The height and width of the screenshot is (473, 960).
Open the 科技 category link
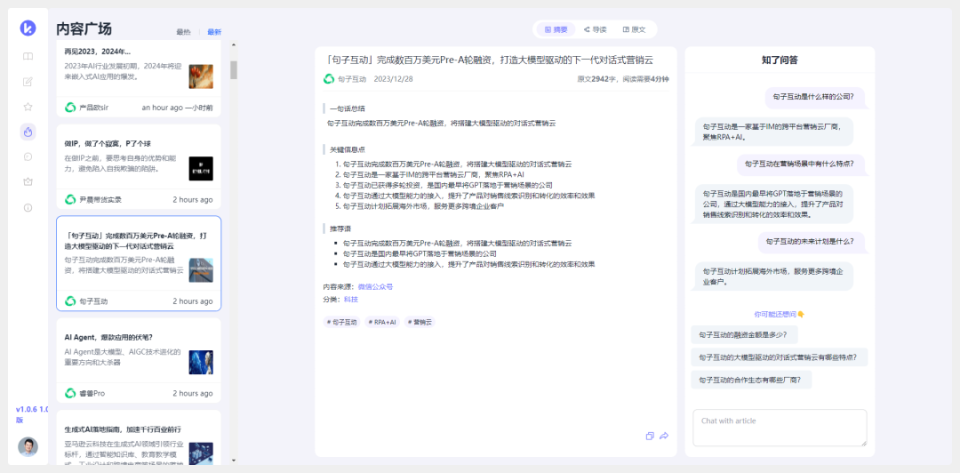click(351, 299)
